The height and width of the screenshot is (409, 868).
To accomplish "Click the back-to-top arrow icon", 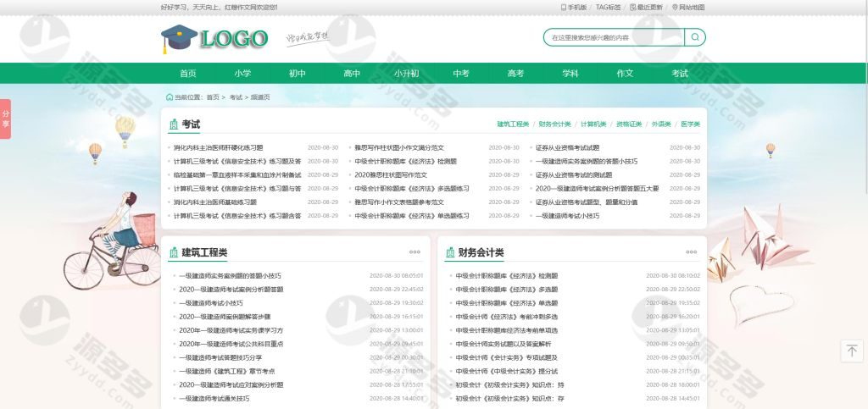I will pyautogui.click(x=852, y=351).
